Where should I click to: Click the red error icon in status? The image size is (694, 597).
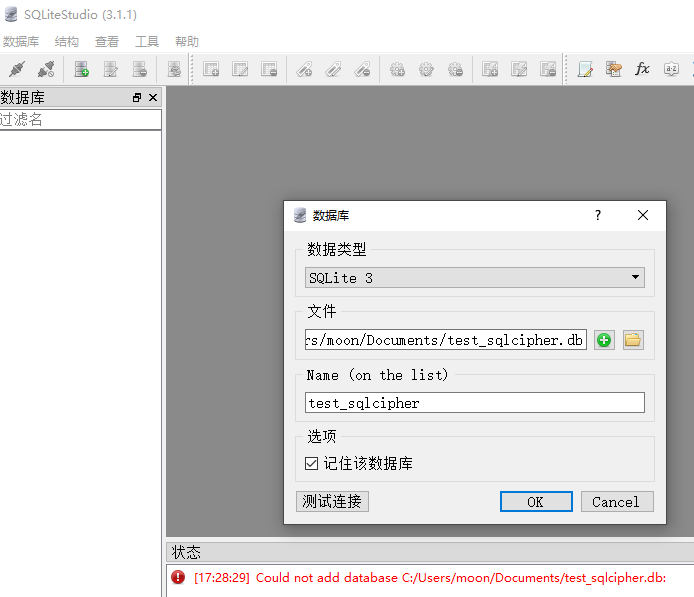click(x=178, y=577)
